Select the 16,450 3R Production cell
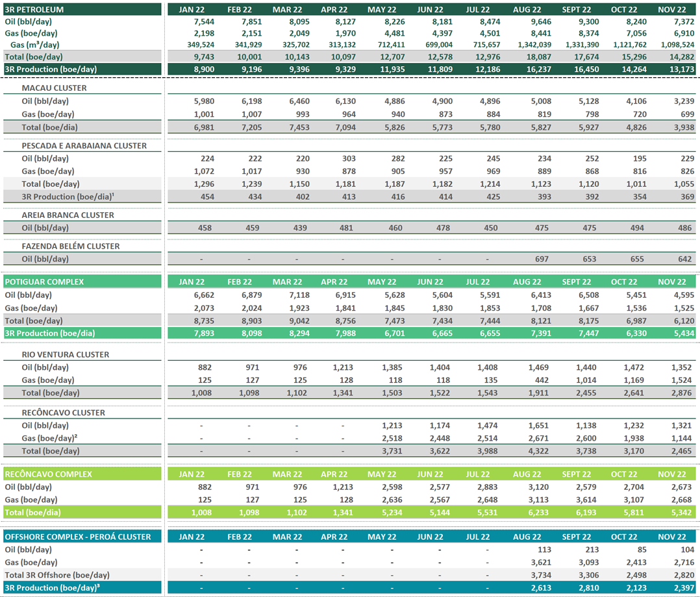700x597 pixels. tap(578, 69)
